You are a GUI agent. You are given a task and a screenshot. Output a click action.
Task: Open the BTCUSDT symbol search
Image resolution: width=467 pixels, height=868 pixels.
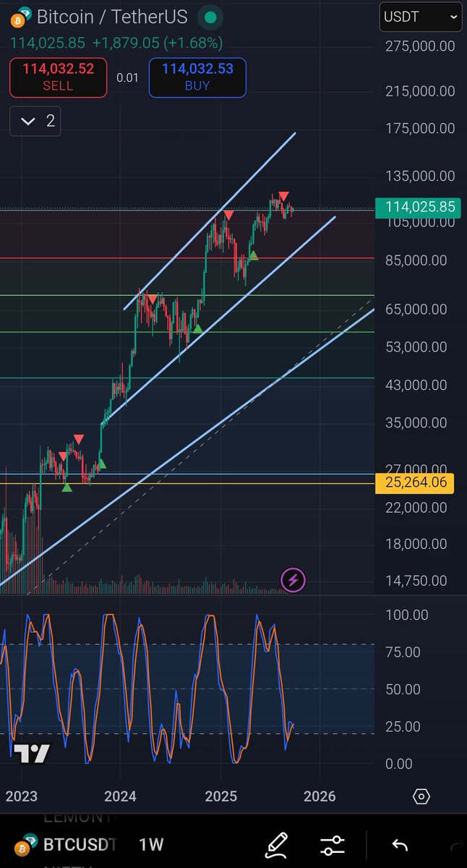(x=80, y=844)
